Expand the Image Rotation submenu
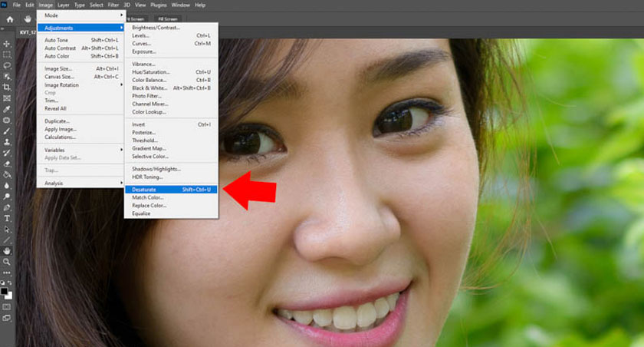644x347 pixels. [x=80, y=85]
